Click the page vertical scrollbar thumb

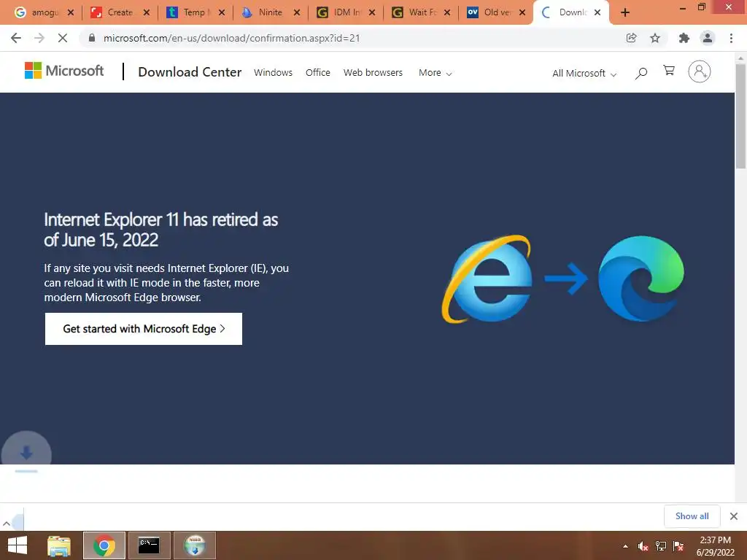click(740, 116)
